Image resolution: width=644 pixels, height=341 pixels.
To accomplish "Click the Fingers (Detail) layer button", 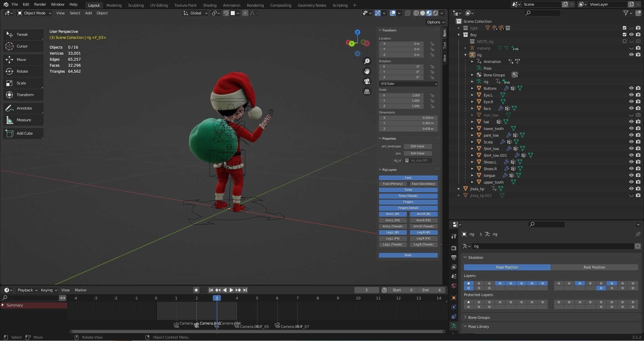I will [x=408, y=208].
